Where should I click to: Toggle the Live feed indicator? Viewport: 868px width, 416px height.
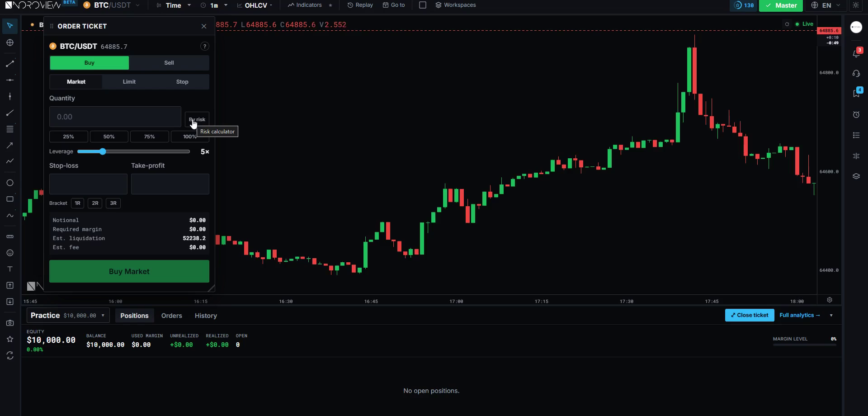[x=804, y=24]
